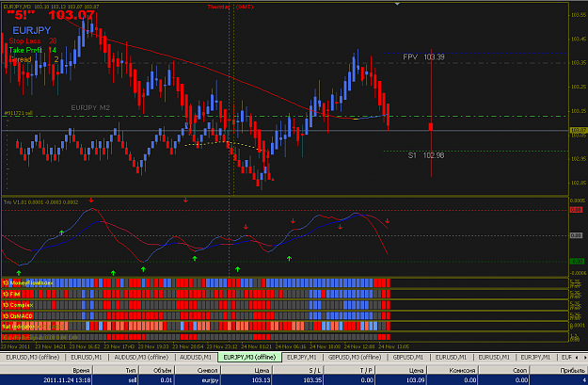Switch to the EURUSD,M3 (offline) chart tab
Screen dimensions: 588x385
pyautogui.click(x=33, y=358)
